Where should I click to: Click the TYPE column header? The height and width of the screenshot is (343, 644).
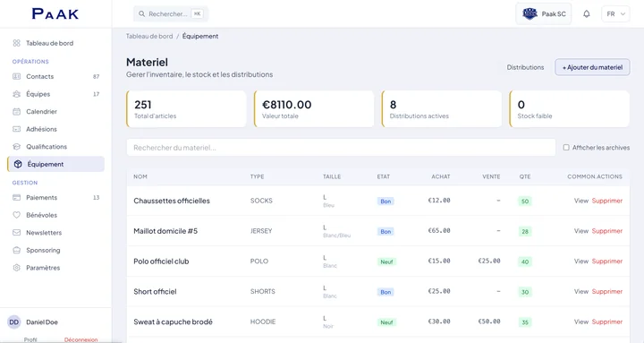point(257,176)
